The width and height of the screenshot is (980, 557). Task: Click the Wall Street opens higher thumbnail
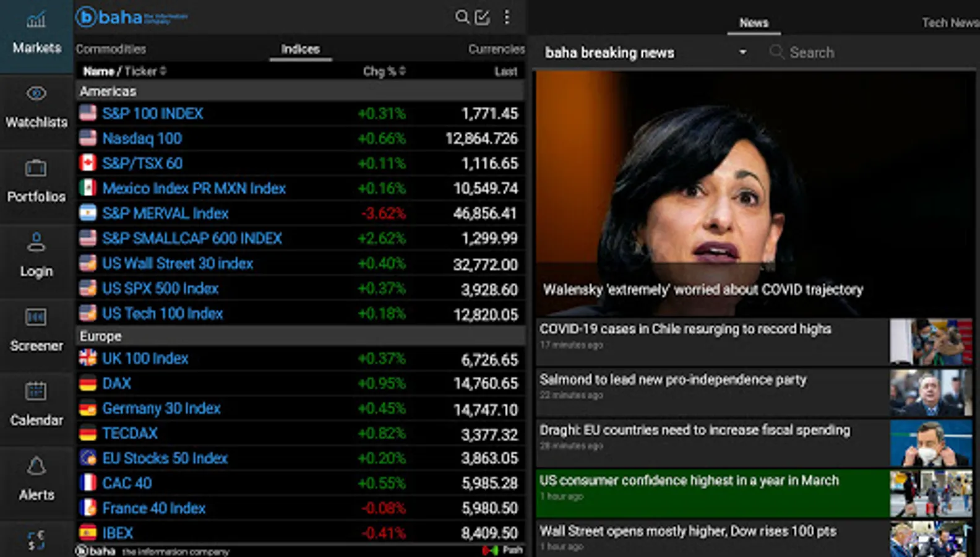[x=931, y=539]
